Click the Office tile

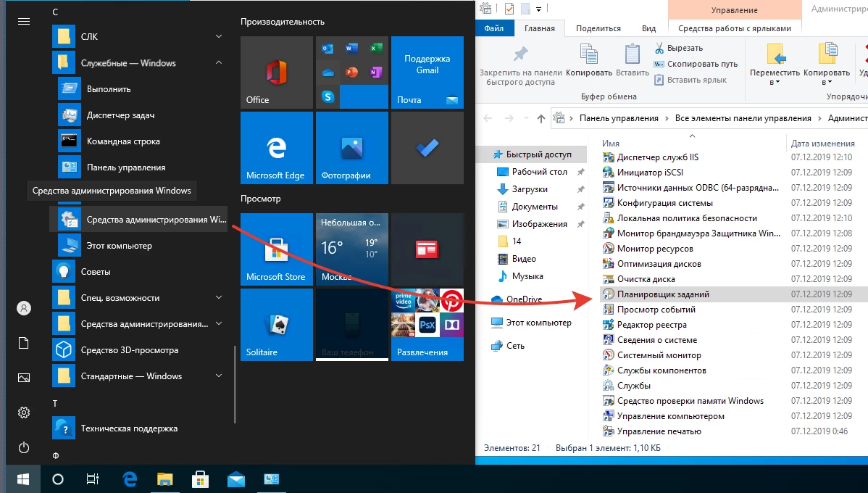coord(276,72)
